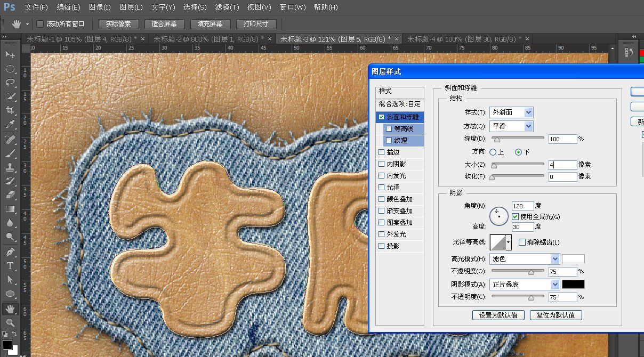This screenshot has height=357, width=644.
Task: Select the Eyedropper tool
Action: pos(10,124)
